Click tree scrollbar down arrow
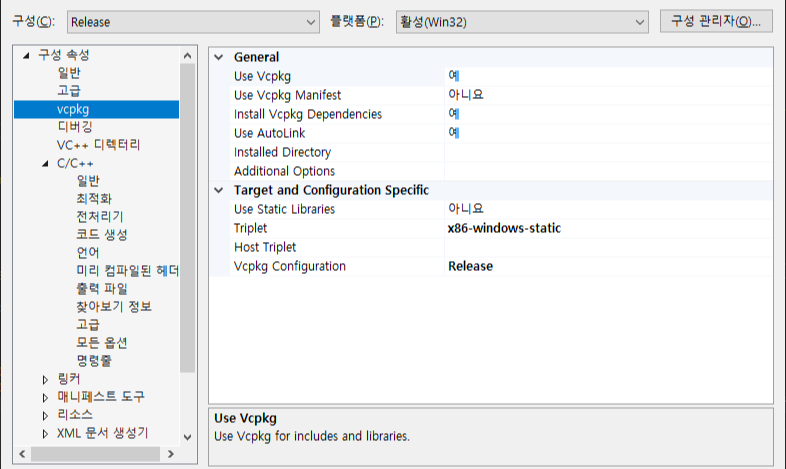Image resolution: width=786 pixels, height=469 pixels. [187, 437]
